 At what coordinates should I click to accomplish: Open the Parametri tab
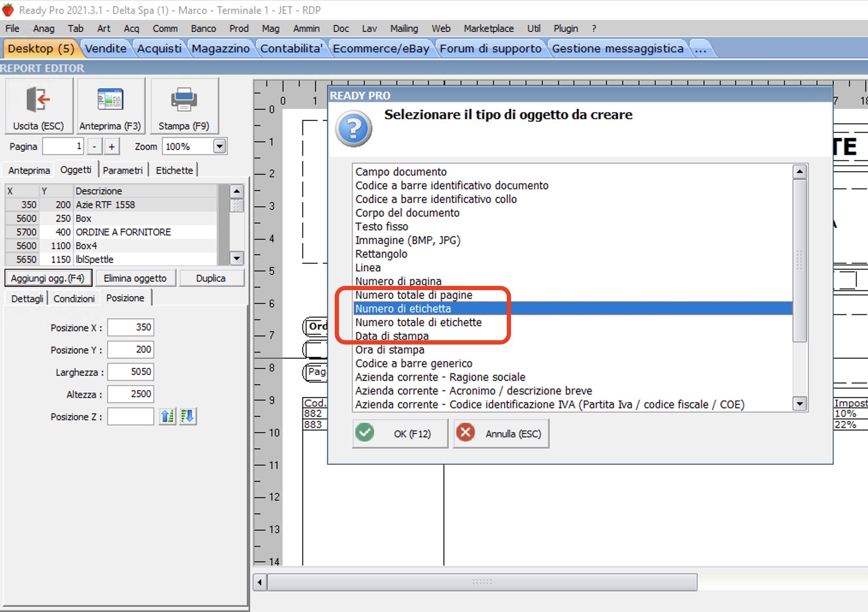(123, 170)
